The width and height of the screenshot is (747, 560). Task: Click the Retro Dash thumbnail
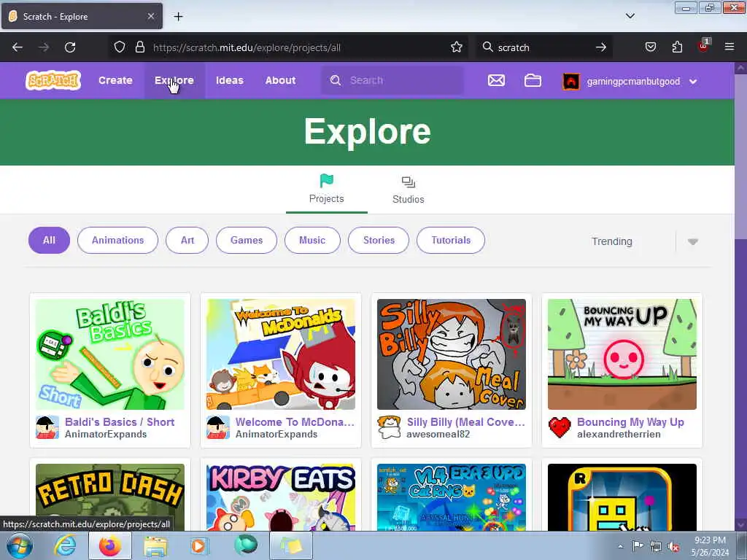pos(110,497)
